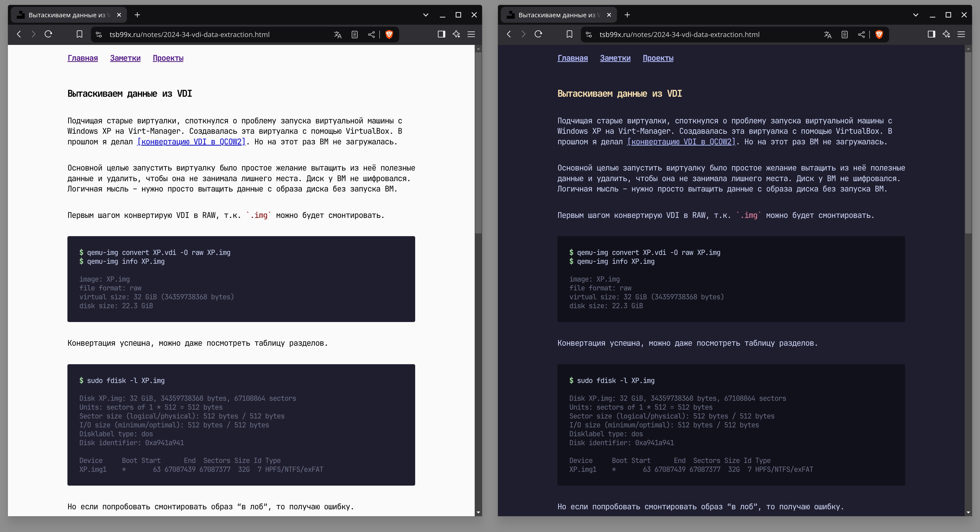This screenshot has height=532, width=980.
Task: Select the page tab in the left window
Action: [69, 15]
